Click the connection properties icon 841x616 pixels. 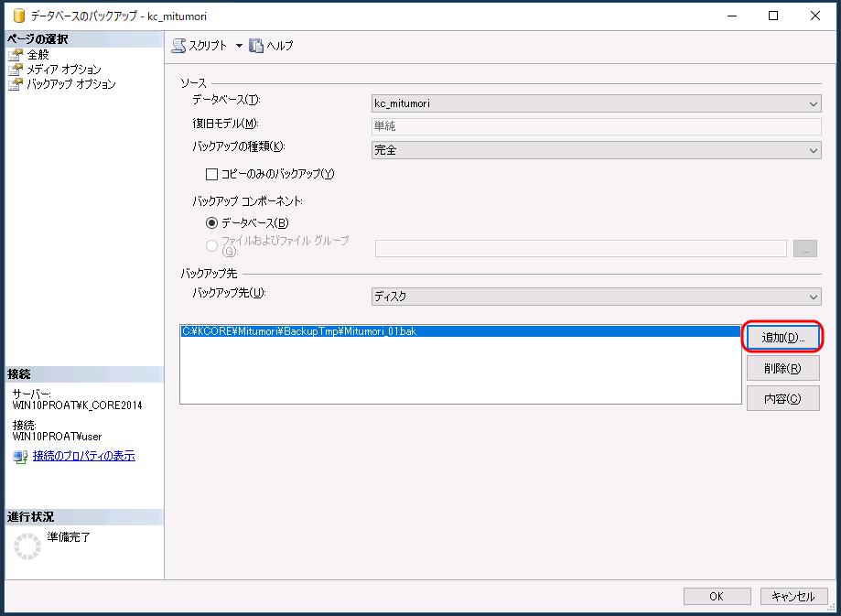(20, 457)
